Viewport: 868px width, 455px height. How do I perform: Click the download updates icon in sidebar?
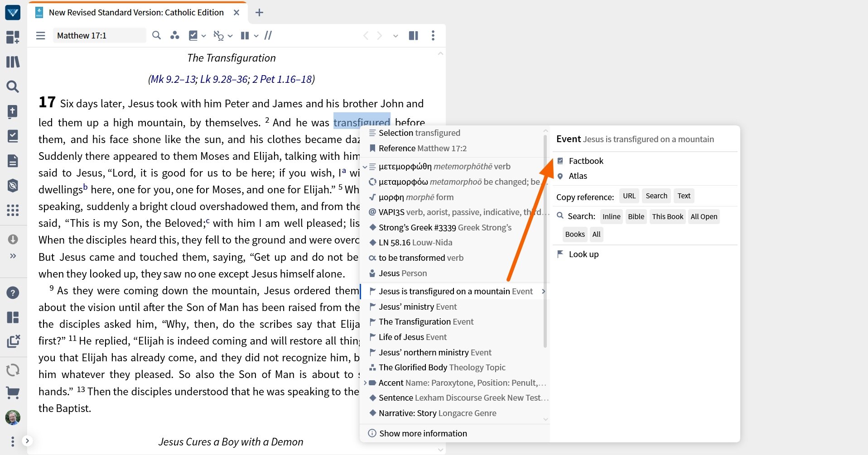[x=13, y=239]
